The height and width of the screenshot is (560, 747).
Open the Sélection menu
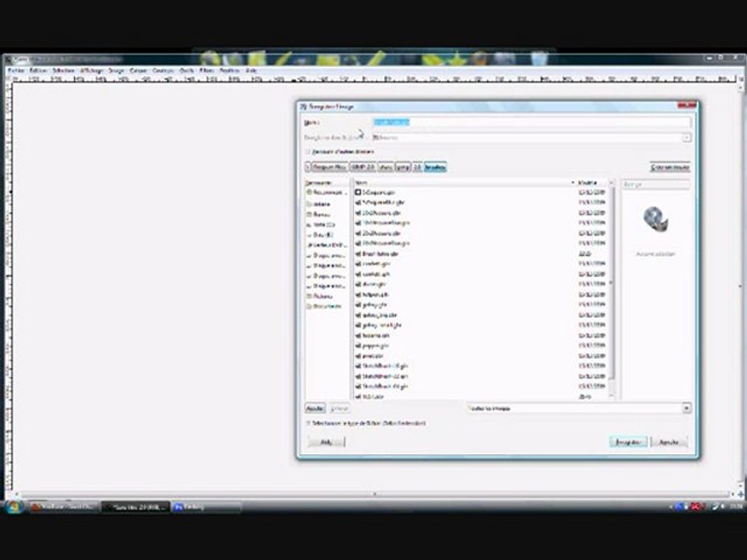63,71
